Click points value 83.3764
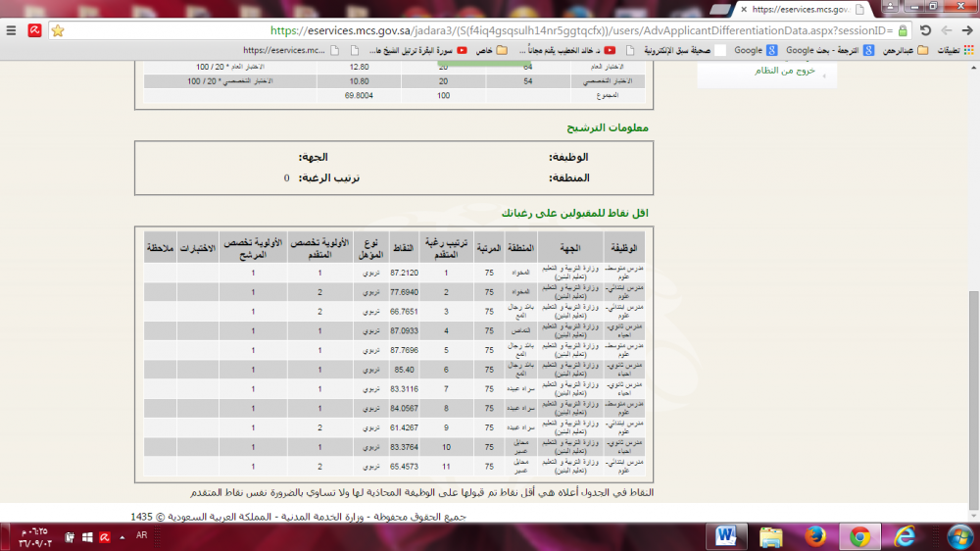 405,447
